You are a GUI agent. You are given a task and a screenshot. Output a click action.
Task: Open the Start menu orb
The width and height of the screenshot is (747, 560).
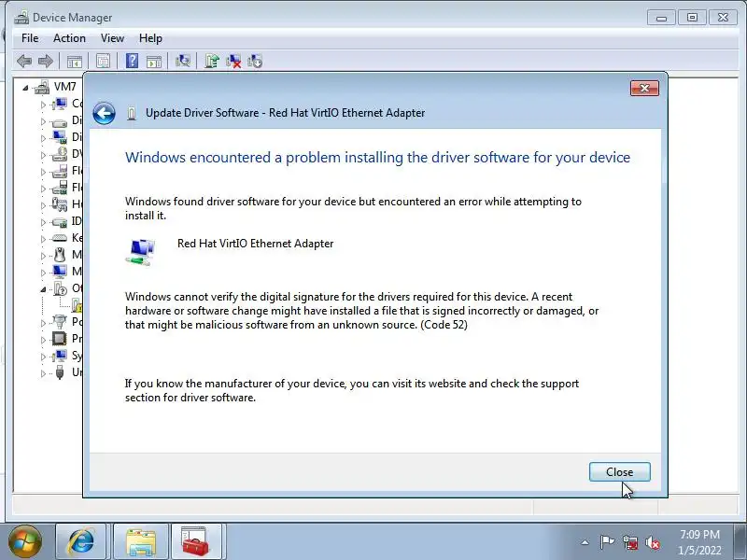[25, 541]
